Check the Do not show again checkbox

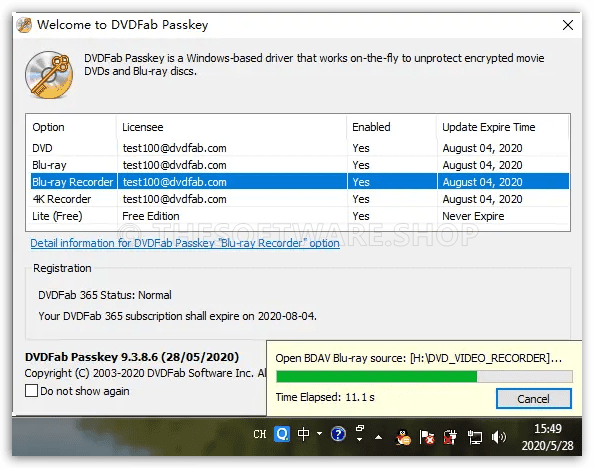[31, 391]
